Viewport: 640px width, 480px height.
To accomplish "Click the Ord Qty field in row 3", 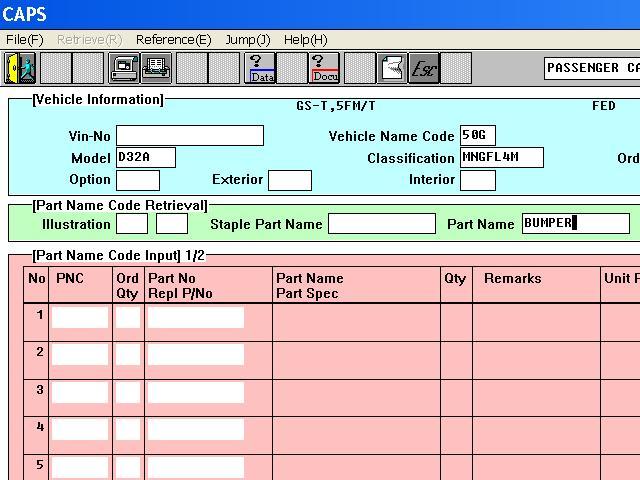I will click(128, 392).
